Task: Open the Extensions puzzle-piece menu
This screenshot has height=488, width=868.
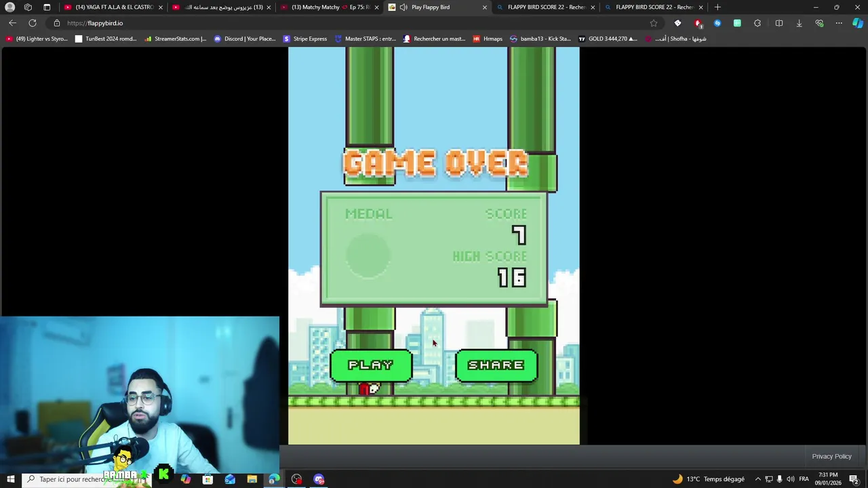Action: pyautogui.click(x=757, y=23)
